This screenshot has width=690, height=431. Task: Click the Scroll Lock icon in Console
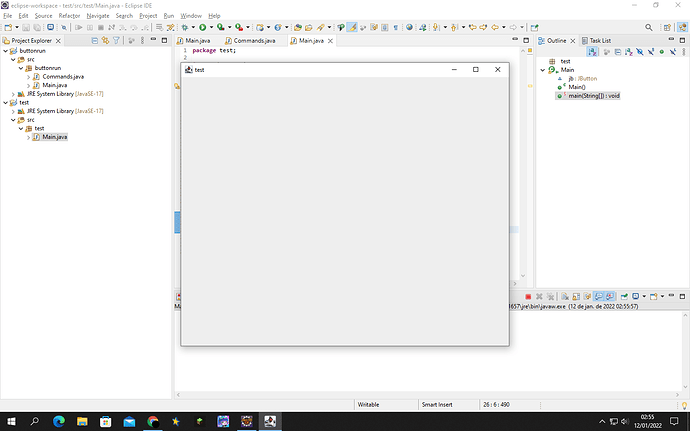(576, 297)
